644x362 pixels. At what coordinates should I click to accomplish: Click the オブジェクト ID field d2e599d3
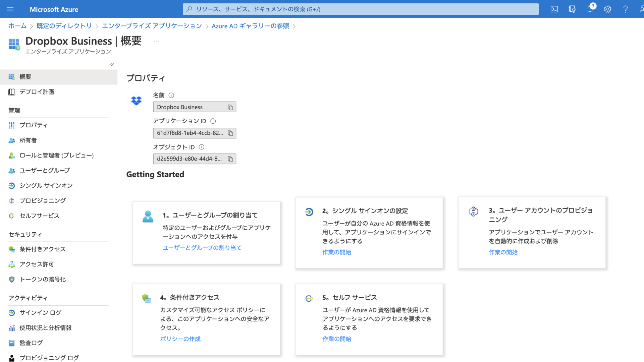(x=195, y=159)
